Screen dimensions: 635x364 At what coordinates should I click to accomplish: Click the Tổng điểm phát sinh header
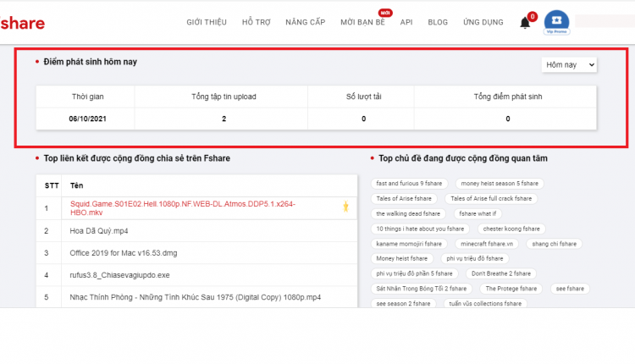click(x=508, y=97)
